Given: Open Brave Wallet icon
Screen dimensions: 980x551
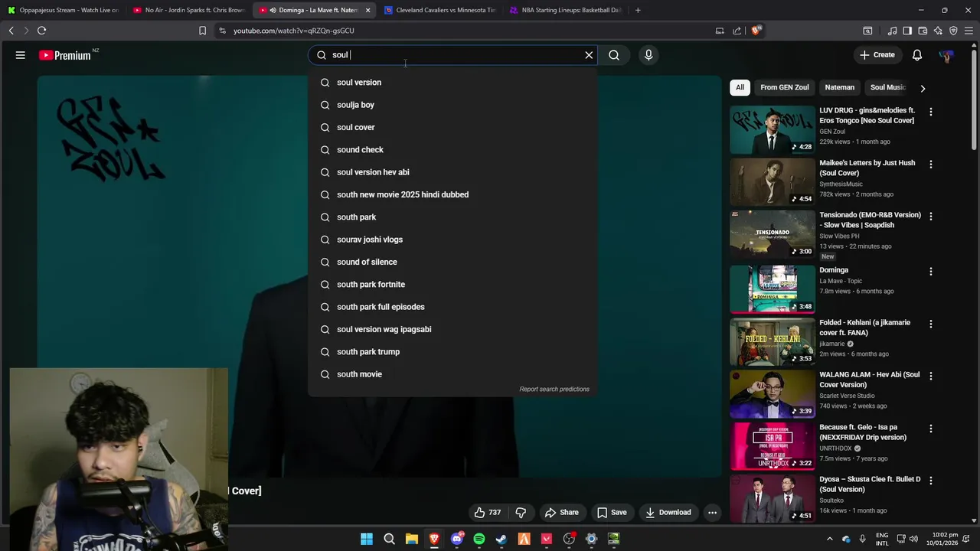Looking at the screenshot, I should point(923,31).
